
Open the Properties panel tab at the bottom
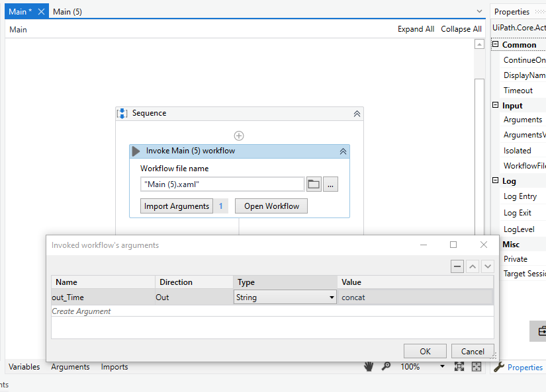[x=519, y=368]
